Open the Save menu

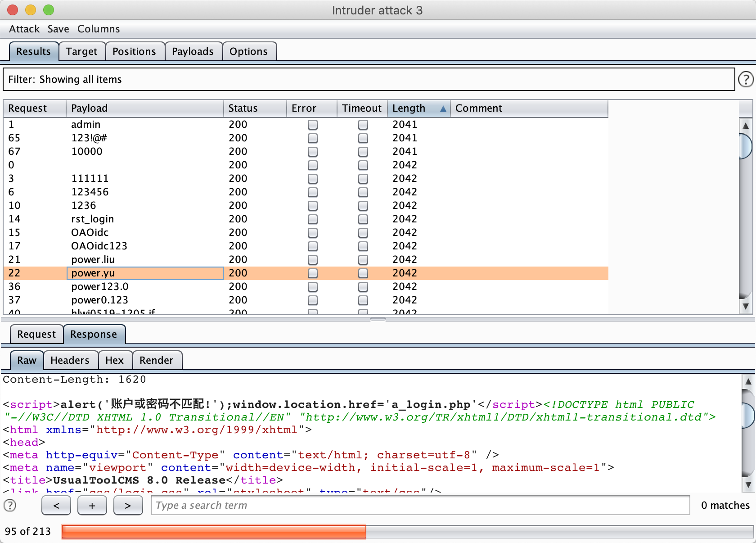click(x=58, y=29)
